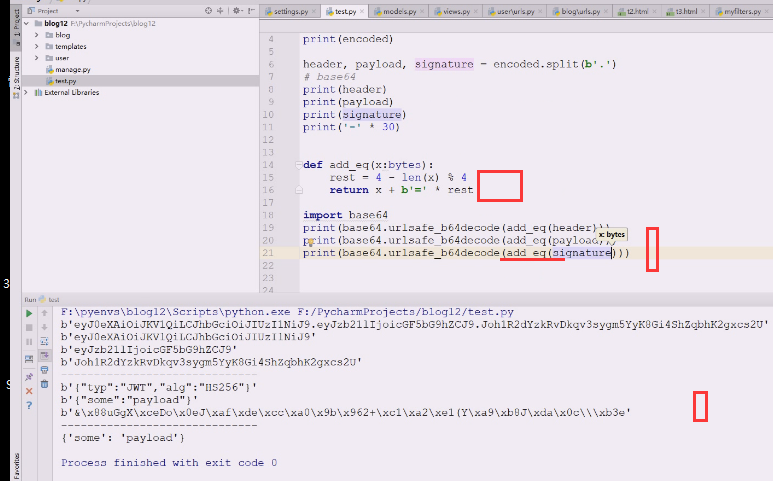This screenshot has width=773, height=481.
Task: Switch to views.py tab
Action: click(x=456, y=11)
